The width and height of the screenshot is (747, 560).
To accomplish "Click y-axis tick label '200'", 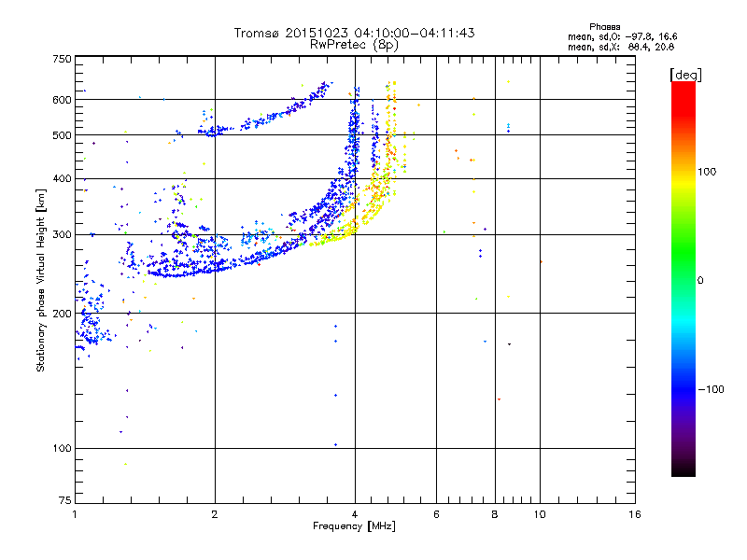I will 62,314.
